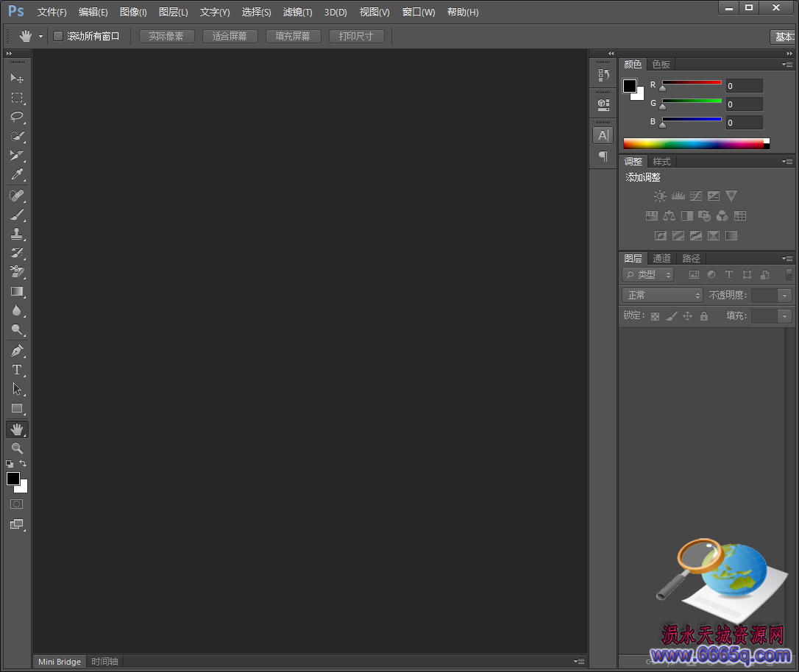Switch to the 色板 tab
Viewport: 799px width, 672px height.
coord(661,64)
